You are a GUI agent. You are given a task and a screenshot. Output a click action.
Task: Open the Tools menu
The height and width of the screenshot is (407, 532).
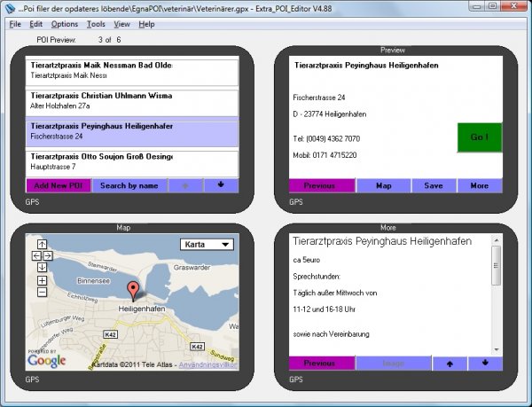pyautogui.click(x=96, y=24)
